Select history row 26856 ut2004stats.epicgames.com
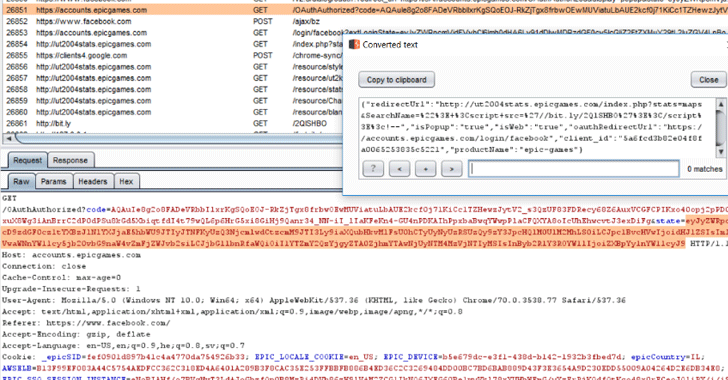The image size is (728, 380). 172,67
